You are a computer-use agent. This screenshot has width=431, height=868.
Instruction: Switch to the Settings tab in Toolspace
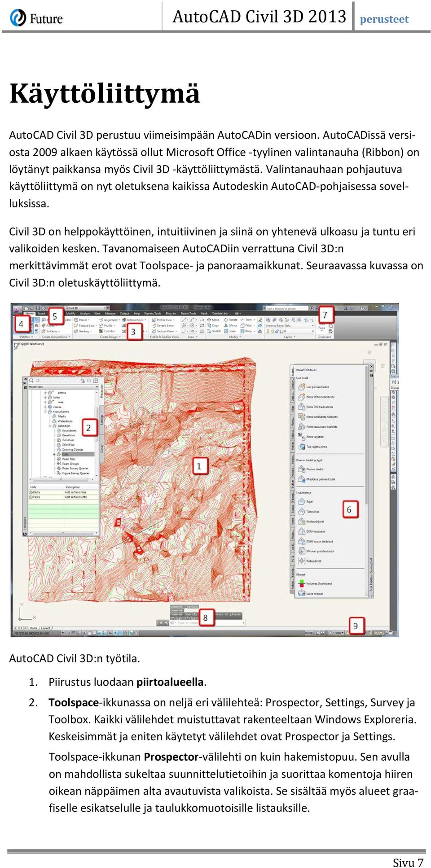click(102, 420)
